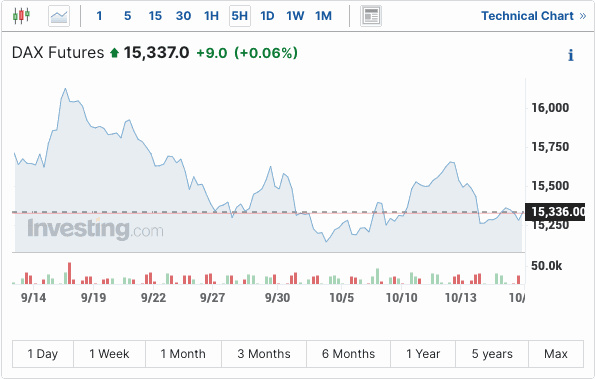This screenshot has width=595, height=379.
Task: Click the 10/10 date label
Action: (x=401, y=298)
